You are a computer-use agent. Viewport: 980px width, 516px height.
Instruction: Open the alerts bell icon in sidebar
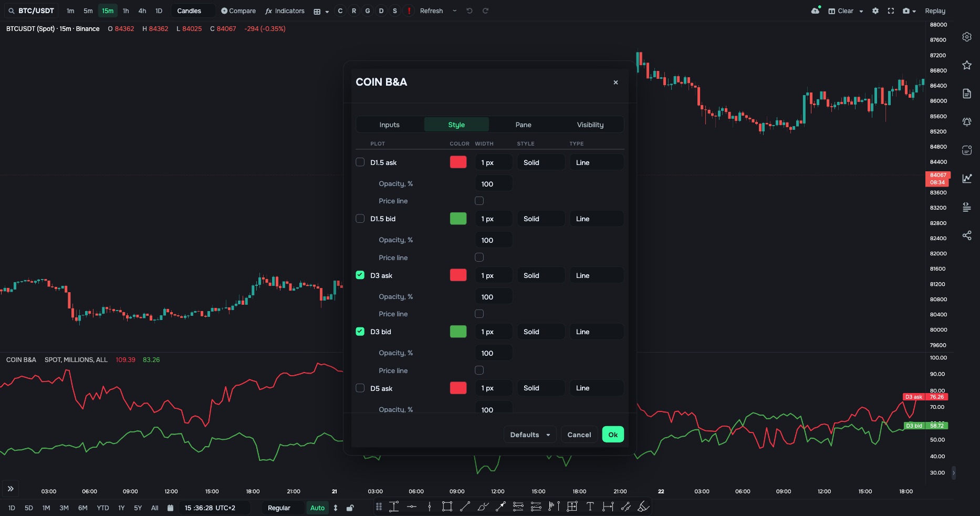pos(967,122)
